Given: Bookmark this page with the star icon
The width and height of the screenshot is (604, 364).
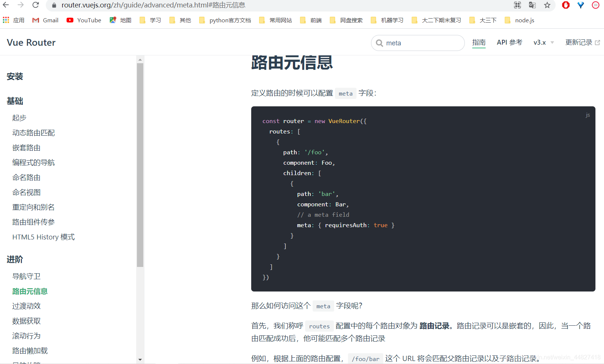Looking at the screenshot, I should pos(547,5).
